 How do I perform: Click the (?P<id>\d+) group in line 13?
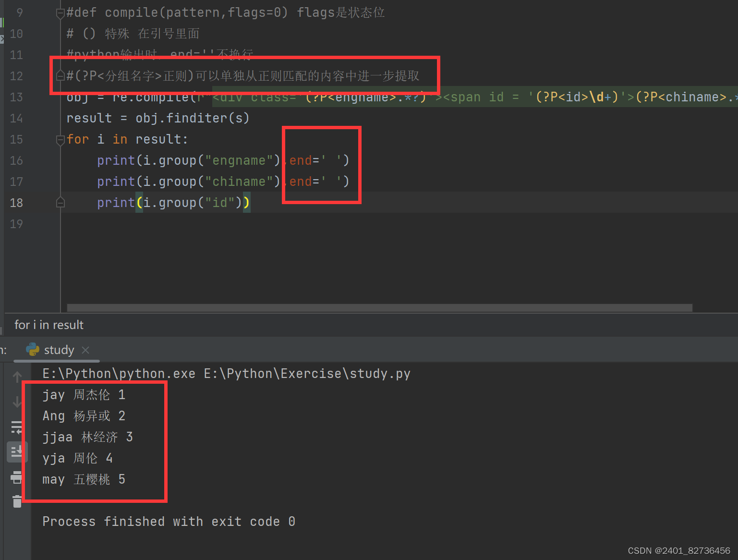[x=577, y=97]
